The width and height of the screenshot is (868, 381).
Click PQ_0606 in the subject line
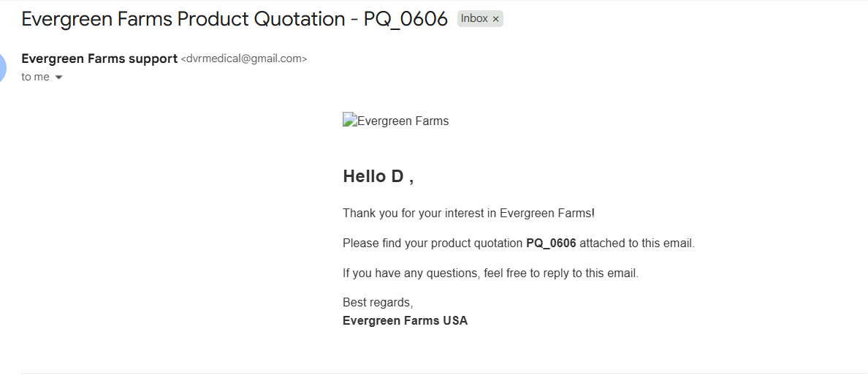[406, 19]
